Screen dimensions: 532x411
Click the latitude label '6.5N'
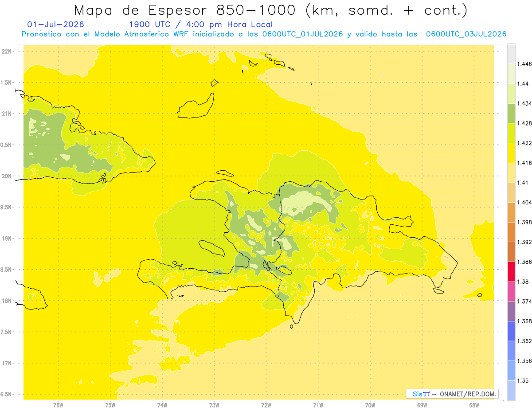tap(7, 394)
